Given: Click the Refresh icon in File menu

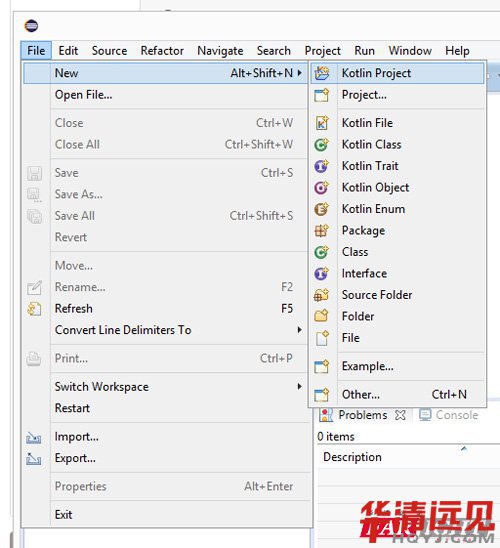Looking at the screenshot, I should pyautogui.click(x=34, y=309).
